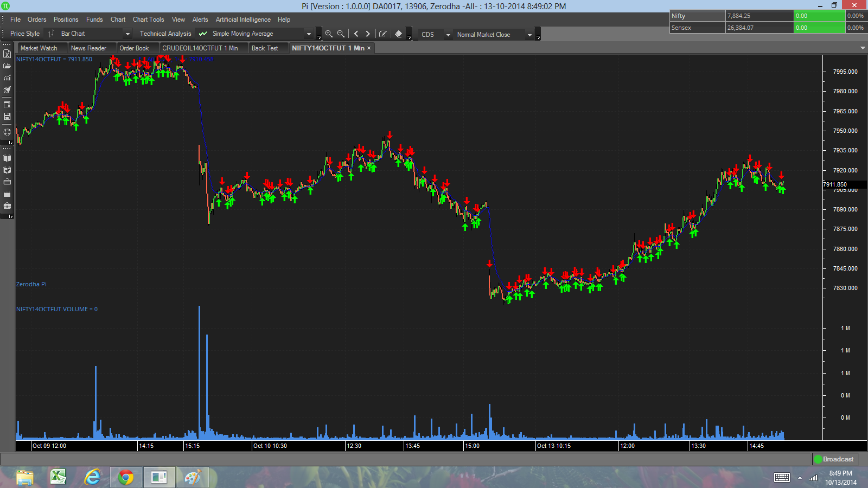Click the Broadcast status indicator
Viewport: 868px width, 488px height.
[x=834, y=459]
